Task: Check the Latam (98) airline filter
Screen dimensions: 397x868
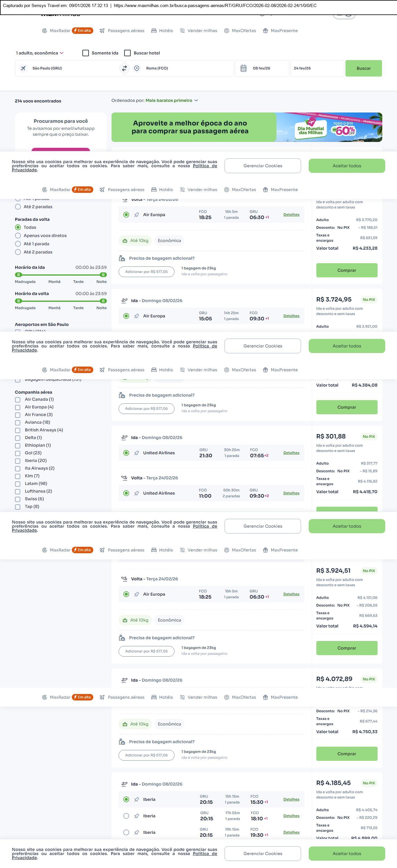Action: (18, 483)
